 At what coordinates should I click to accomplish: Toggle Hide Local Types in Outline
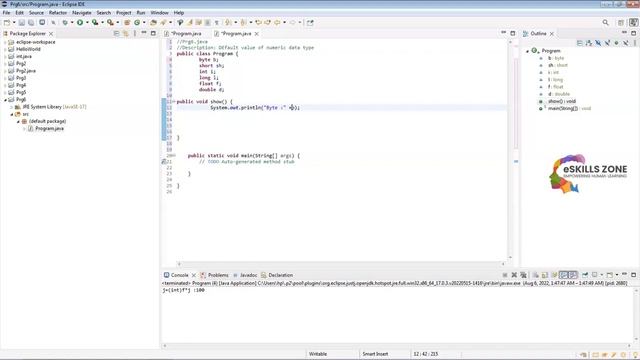[626, 43]
